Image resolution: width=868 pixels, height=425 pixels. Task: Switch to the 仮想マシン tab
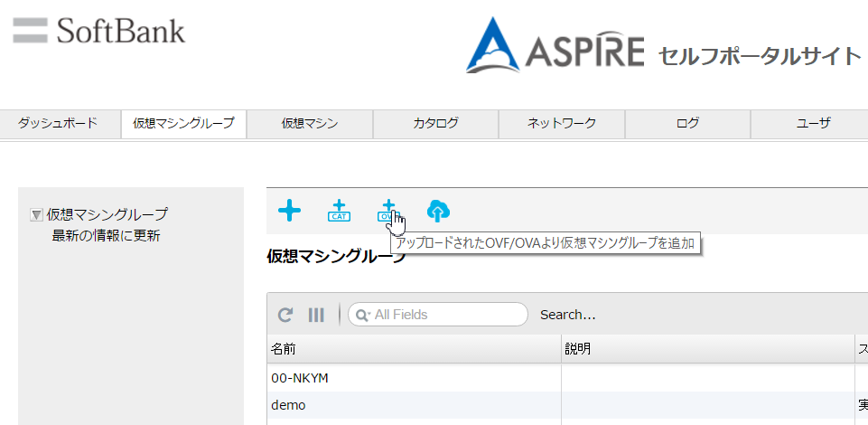click(x=310, y=124)
